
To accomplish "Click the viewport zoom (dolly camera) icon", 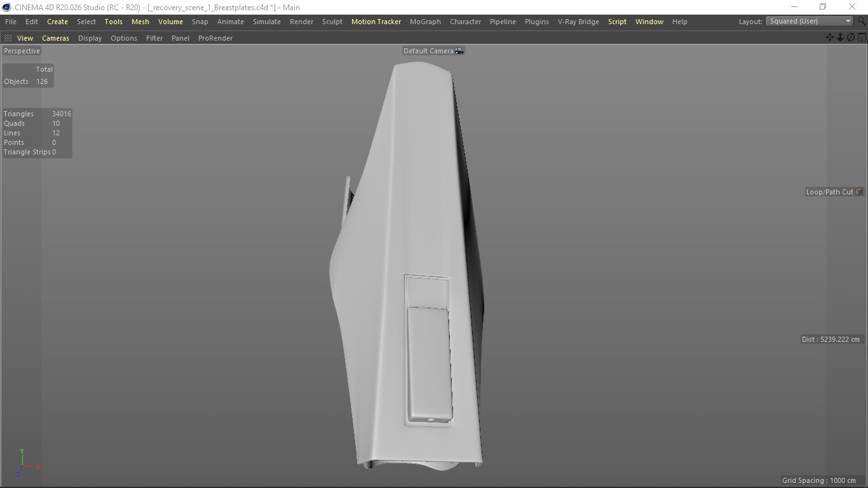I will [840, 37].
